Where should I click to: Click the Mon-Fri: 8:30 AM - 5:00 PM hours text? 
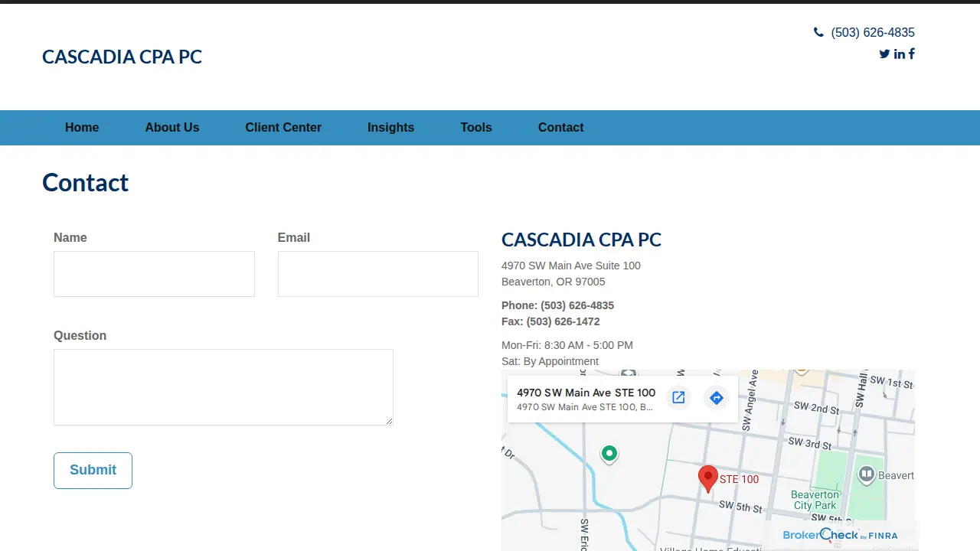coord(567,345)
